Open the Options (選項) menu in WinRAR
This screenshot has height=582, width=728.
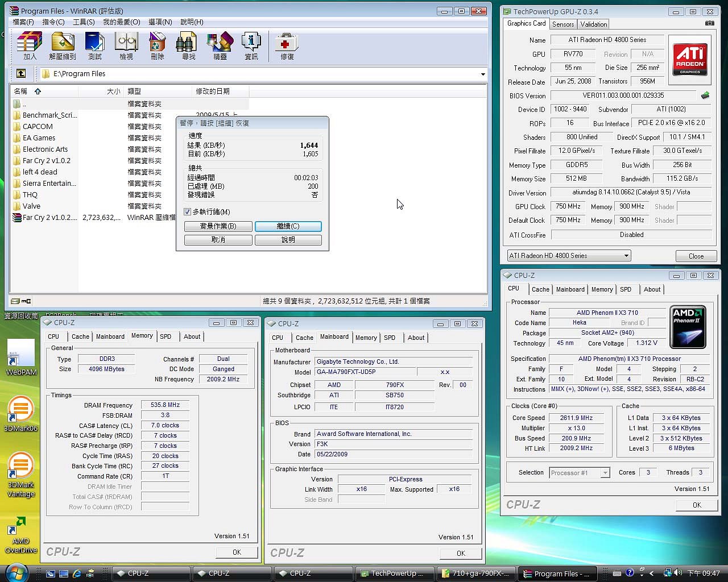(x=160, y=22)
